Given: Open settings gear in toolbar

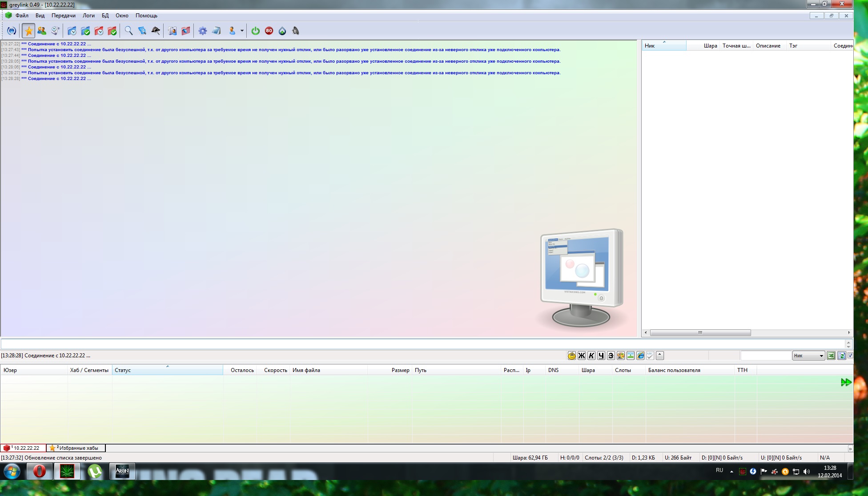Looking at the screenshot, I should pos(202,31).
